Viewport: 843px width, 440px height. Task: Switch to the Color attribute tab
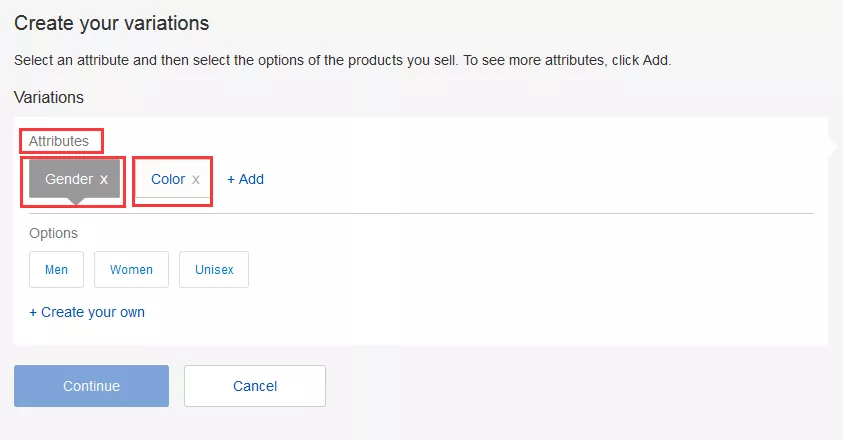click(x=167, y=180)
